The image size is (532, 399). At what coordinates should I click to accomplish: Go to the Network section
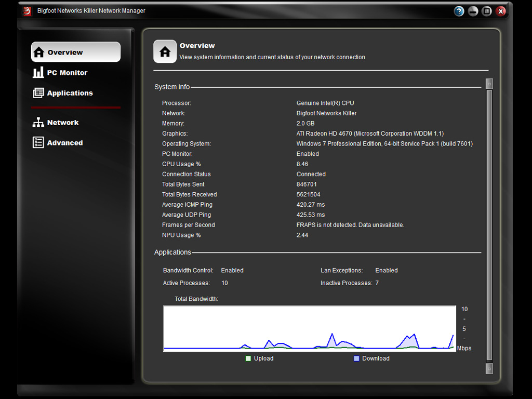coord(56,122)
